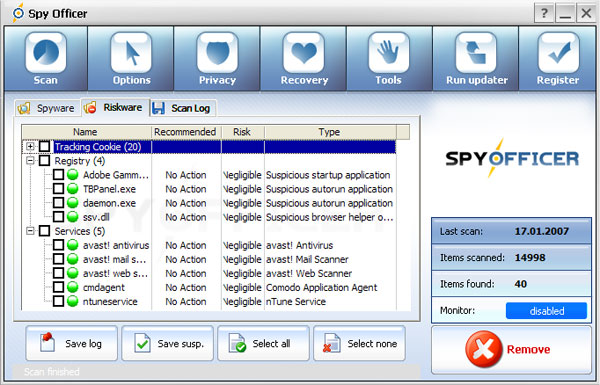The height and width of the screenshot is (385, 600).
Task: Click green status dot for cmdagent
Action: click(72, 287)
